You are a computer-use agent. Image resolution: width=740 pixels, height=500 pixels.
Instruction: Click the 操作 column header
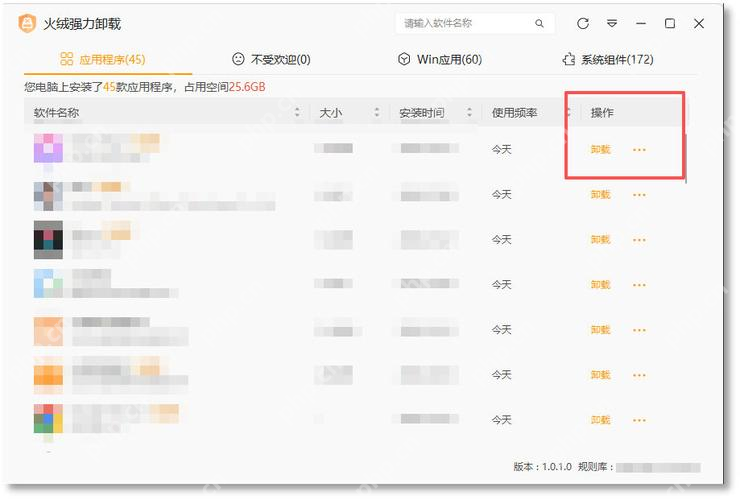pos(602,113)
